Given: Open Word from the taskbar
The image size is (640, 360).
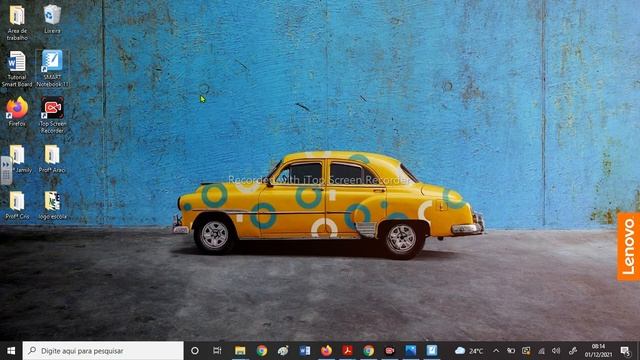Looking at the screenshot, I should 304,351.
